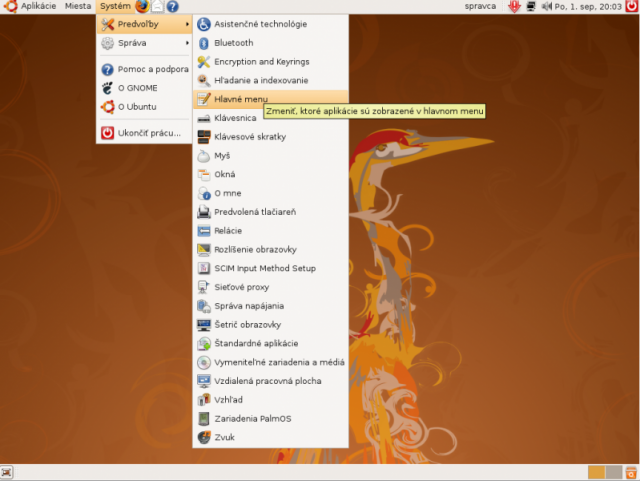Open the Miesta menu
This screenshot has width=640, height=481.
pos(78,6)
